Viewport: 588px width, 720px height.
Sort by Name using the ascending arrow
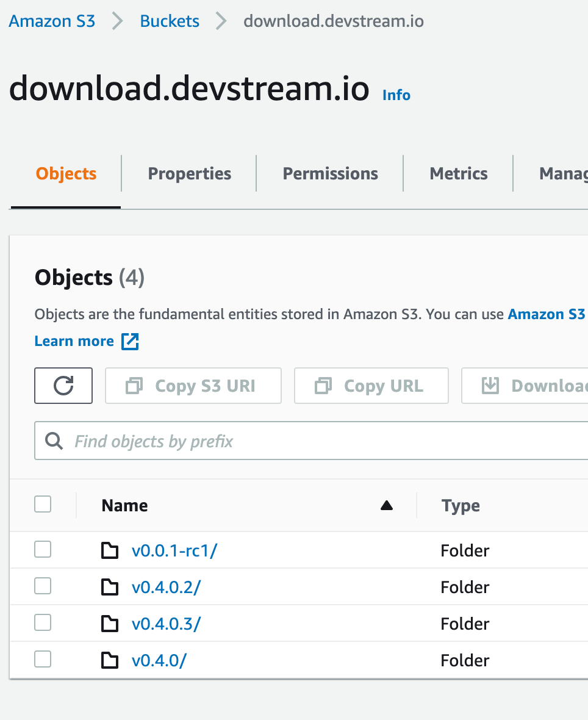coord(387,506)
